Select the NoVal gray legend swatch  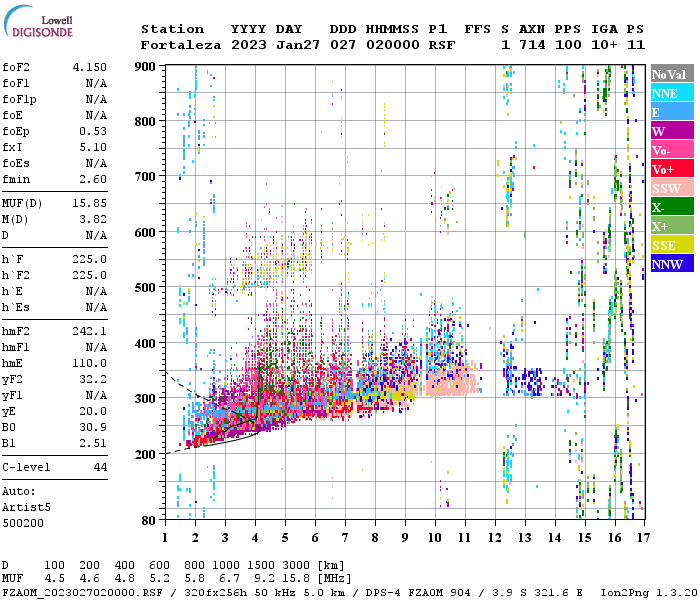coord(670,75)
